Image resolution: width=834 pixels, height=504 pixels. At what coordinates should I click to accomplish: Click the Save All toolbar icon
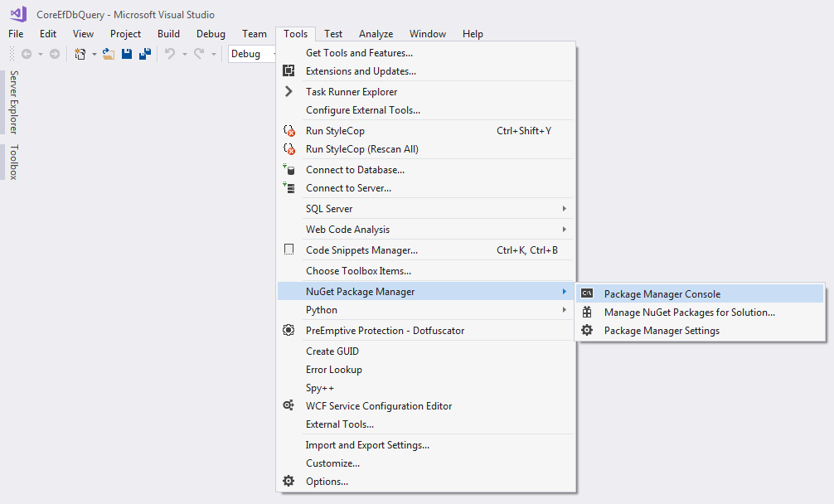tap(144, 54)
